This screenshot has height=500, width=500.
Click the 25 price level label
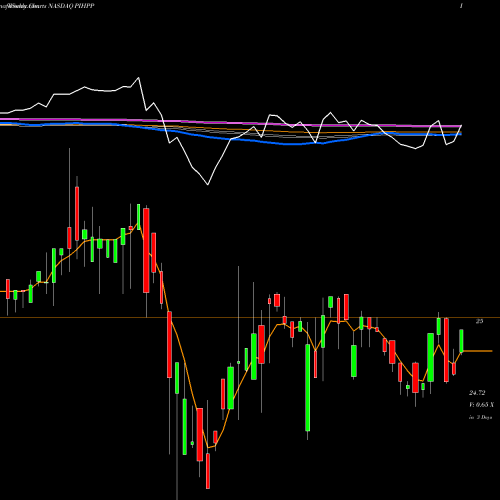479,321
